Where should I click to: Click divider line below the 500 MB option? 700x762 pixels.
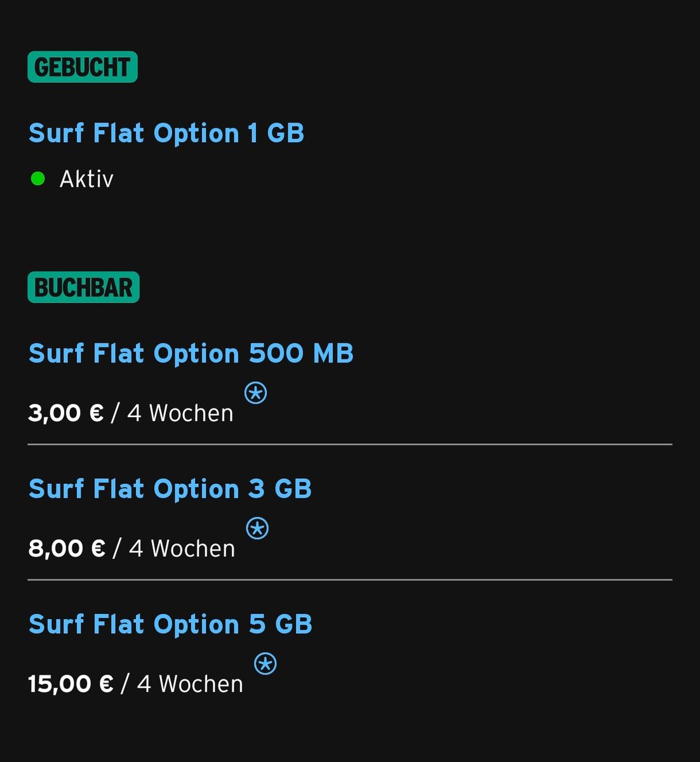349,444
